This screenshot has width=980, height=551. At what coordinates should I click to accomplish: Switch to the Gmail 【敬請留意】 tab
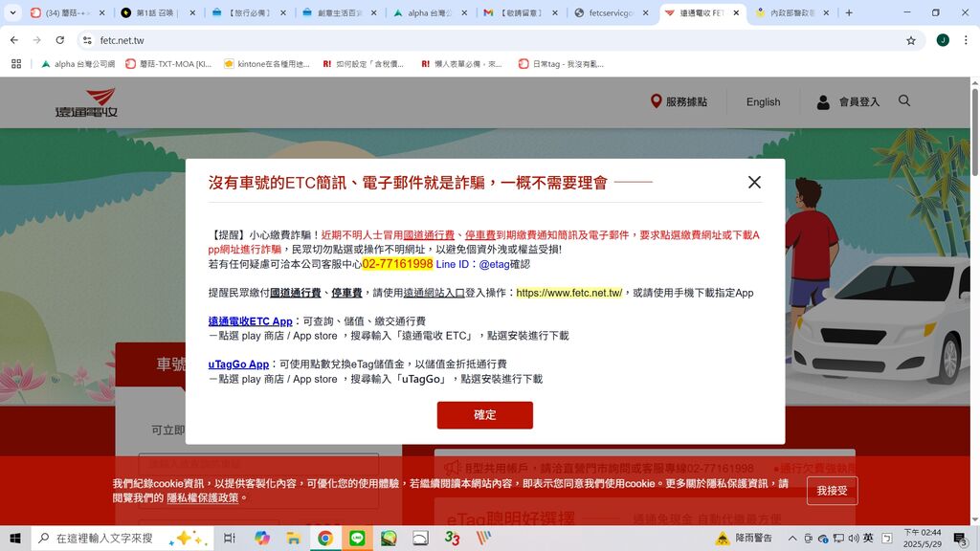[x=520, y=12]
